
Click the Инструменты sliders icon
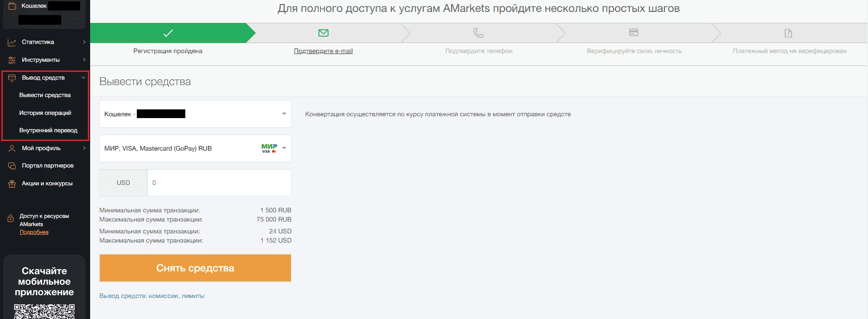pyautogui.click(x=12, y=60)
